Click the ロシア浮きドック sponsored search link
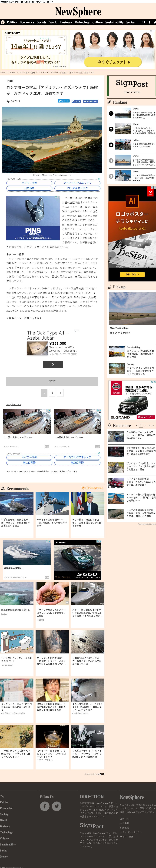Viewport: 156px width, 868px height. click(x=77, y=188)
